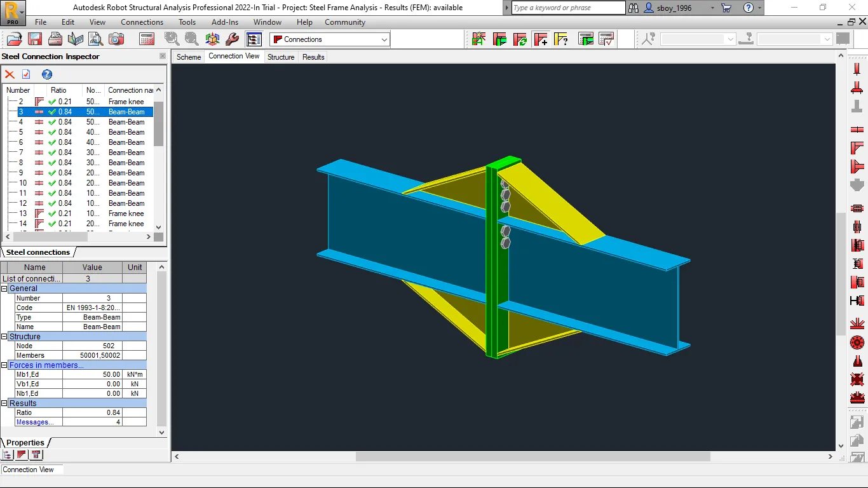The image size is (868, 488).
Task: Select the frame knee connection icon in right toolbar
Action: [857, 149]
